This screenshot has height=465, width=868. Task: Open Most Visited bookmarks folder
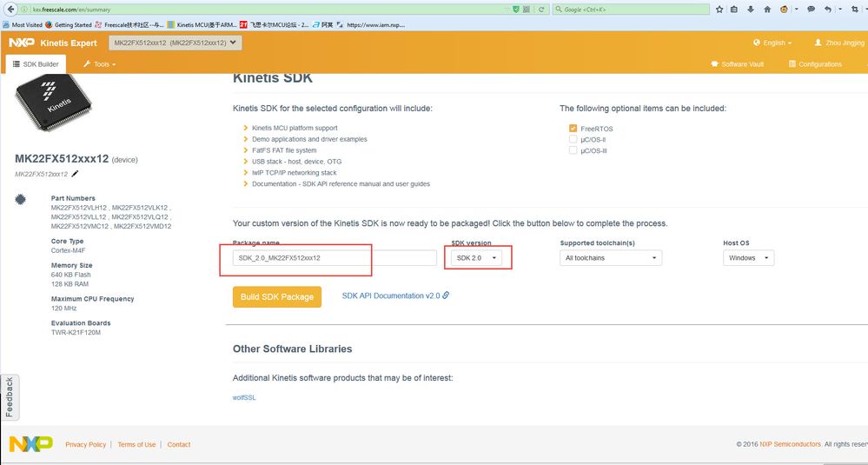[23, 24]
